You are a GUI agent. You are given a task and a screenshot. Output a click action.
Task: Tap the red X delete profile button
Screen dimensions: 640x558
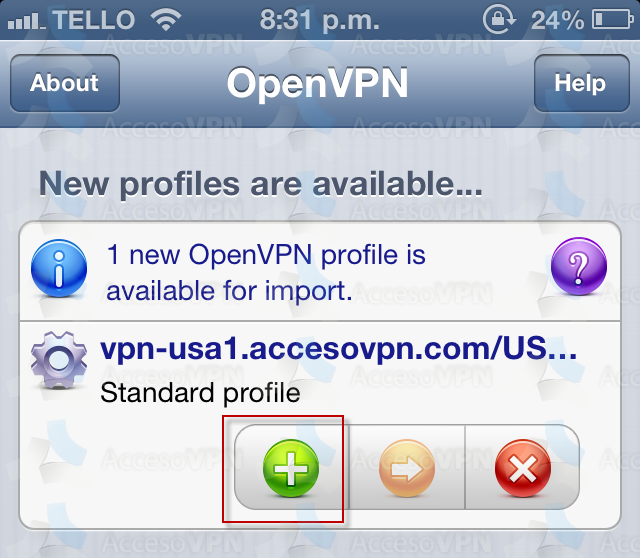[x=522, y=467]
